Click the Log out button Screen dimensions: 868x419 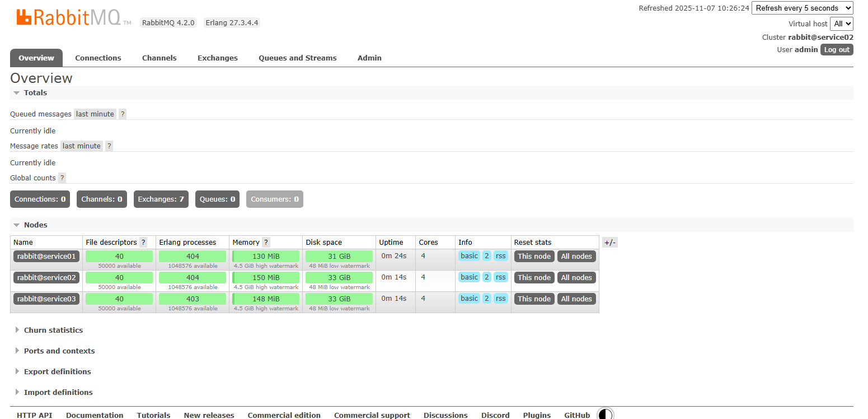tap(837, 50)
